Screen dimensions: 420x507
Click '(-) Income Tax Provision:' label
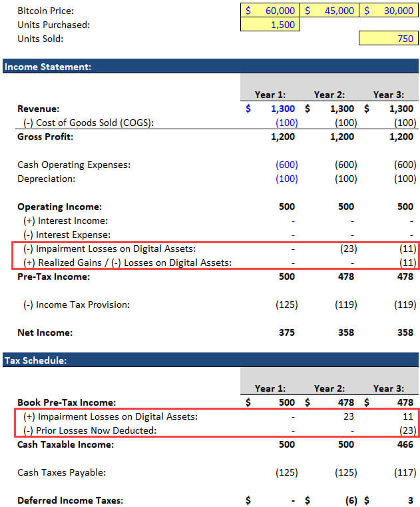point(77,304)
